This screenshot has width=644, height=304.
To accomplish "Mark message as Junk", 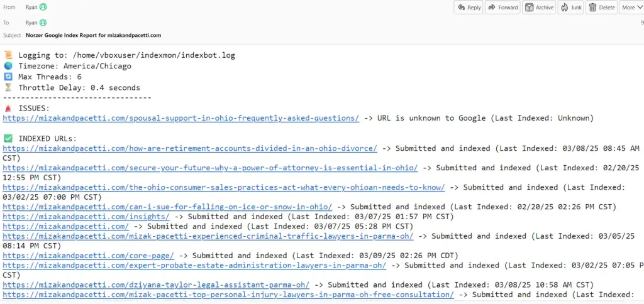I will 571,8.
